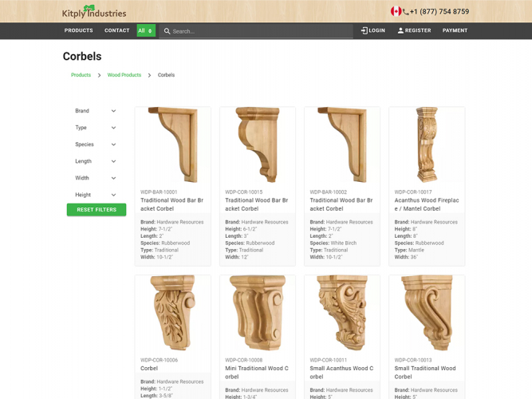The image size is (532, 399).
Task: Click the title under WDP-BAR-10001
Action: pyautogui.click(x=172, y=204)
